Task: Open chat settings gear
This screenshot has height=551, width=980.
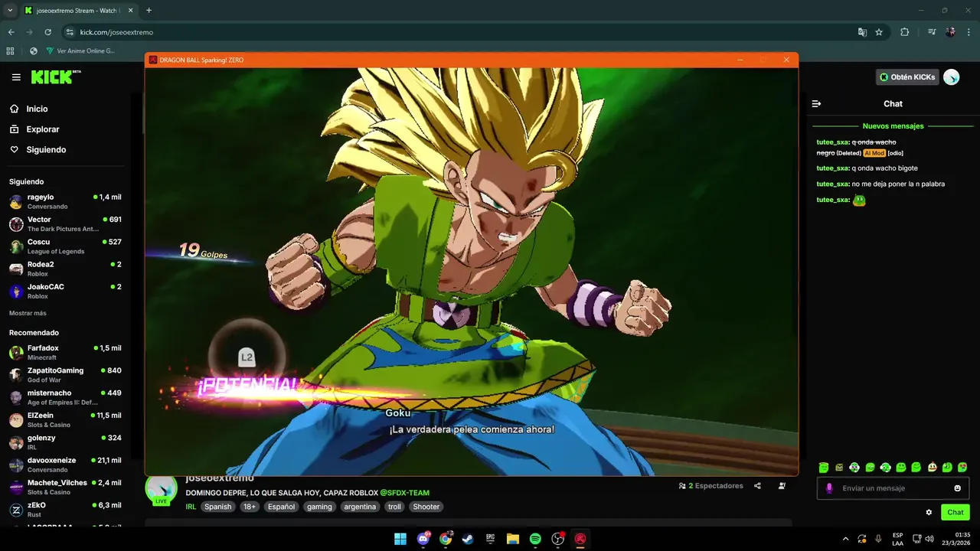Action: [929, 513]
